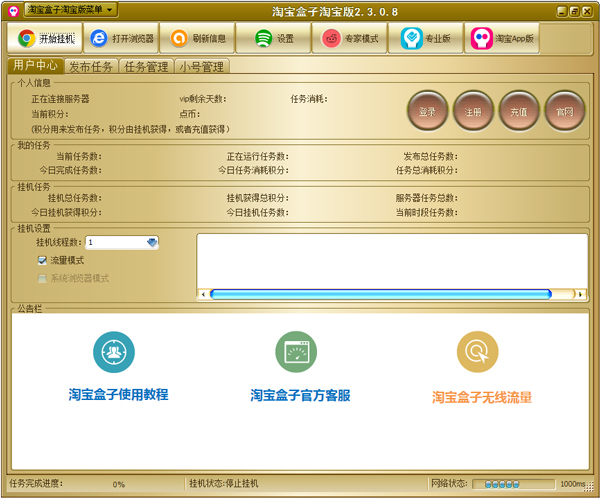The width and height of the screenshot is (600, 498).
Task: Click the round 官网 website button
Action: (x=565, y=111)
